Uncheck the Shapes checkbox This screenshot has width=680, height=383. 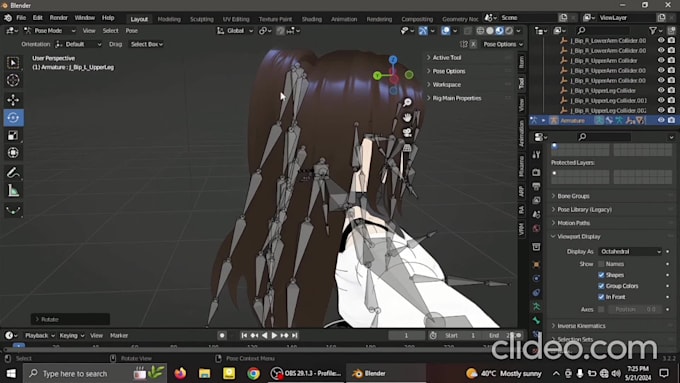point(601,275)
